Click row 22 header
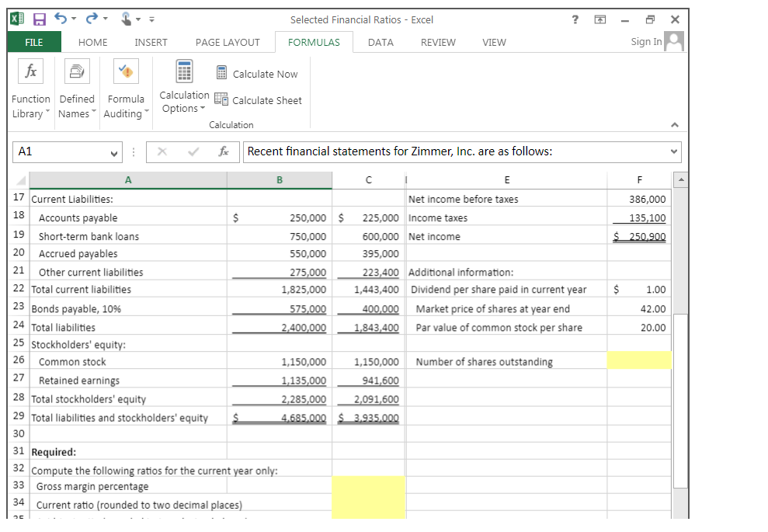The width and height of the screenshot is (768, 532). coord(19,289)
